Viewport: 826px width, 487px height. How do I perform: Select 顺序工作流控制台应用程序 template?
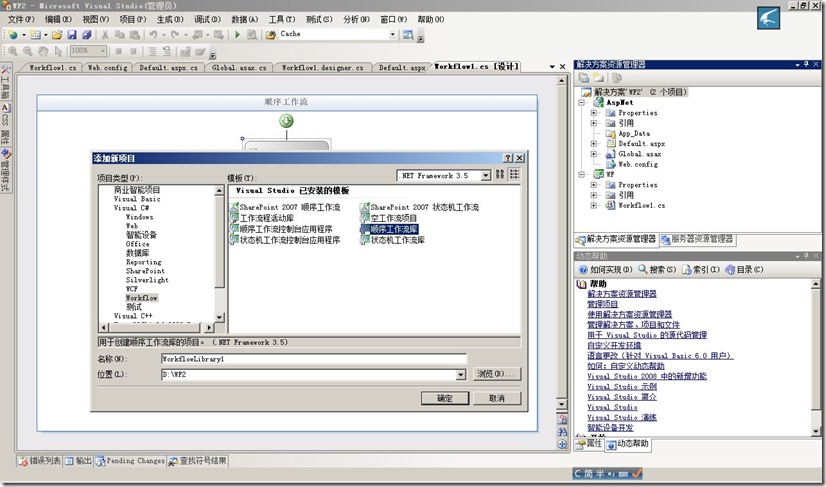(281, 229)
